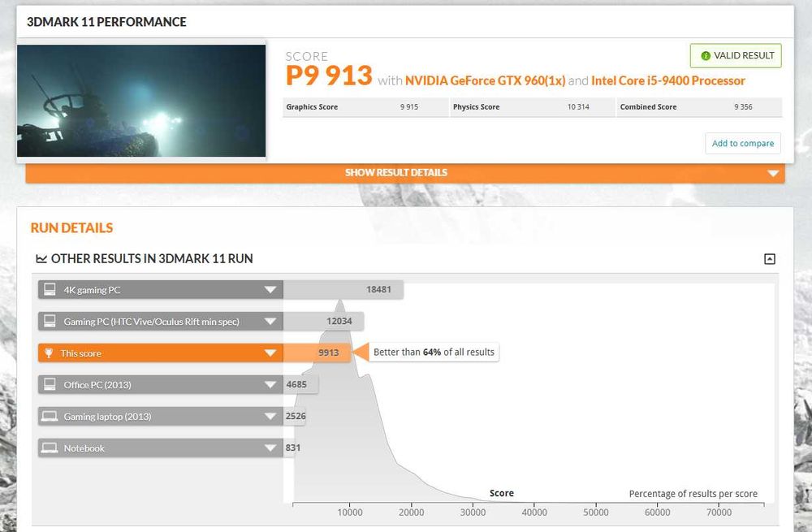The image size is (812, 532).
Task: Click the Add to compare button
Action: pyautogui.click(x=743, y=144)
